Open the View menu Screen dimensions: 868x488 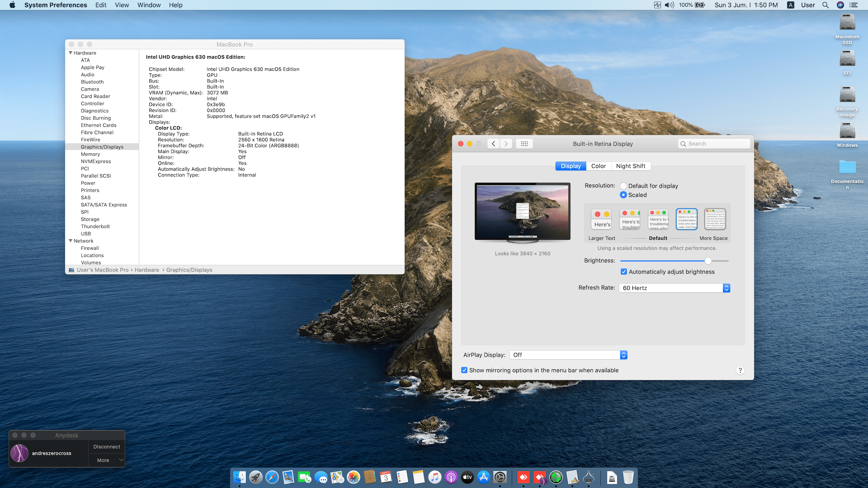pyautogui.click(x=122, y=5)
